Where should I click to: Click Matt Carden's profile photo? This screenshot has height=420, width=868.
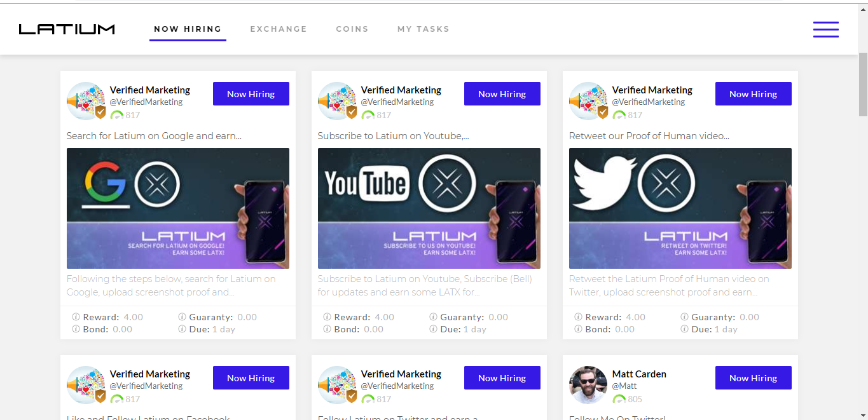click(588, 385)
